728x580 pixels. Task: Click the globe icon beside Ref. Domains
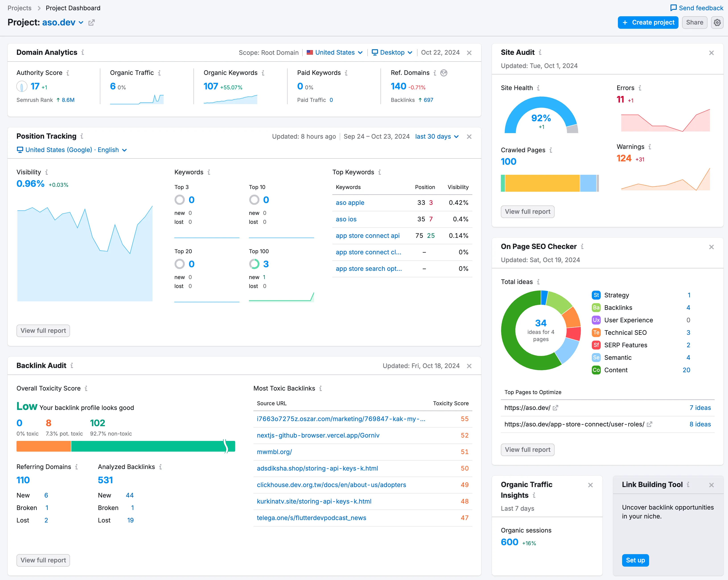coord(444,73)
